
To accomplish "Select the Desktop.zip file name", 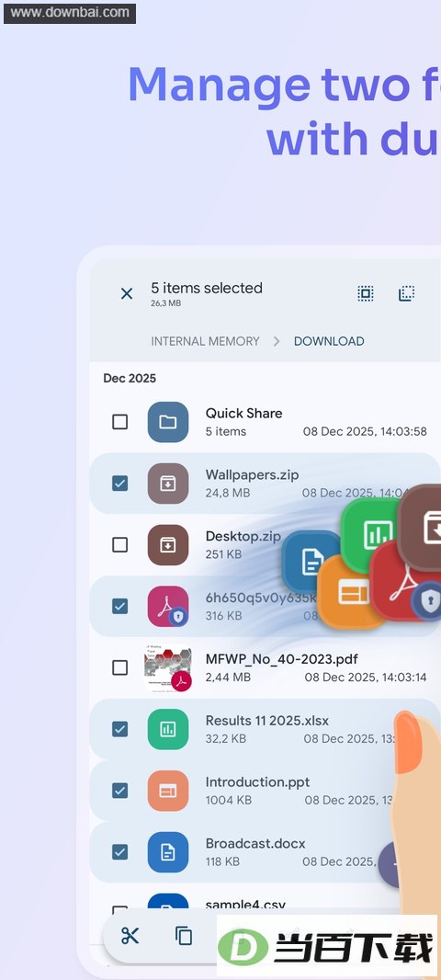I will [243, 536].
